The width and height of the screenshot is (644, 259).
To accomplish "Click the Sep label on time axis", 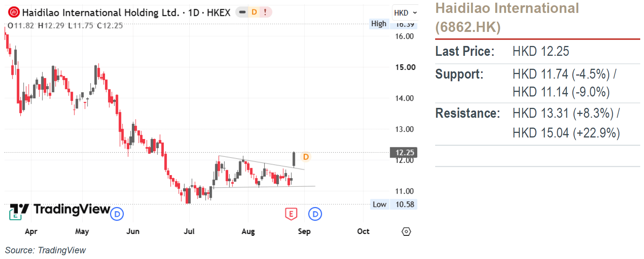I will 304,231.
